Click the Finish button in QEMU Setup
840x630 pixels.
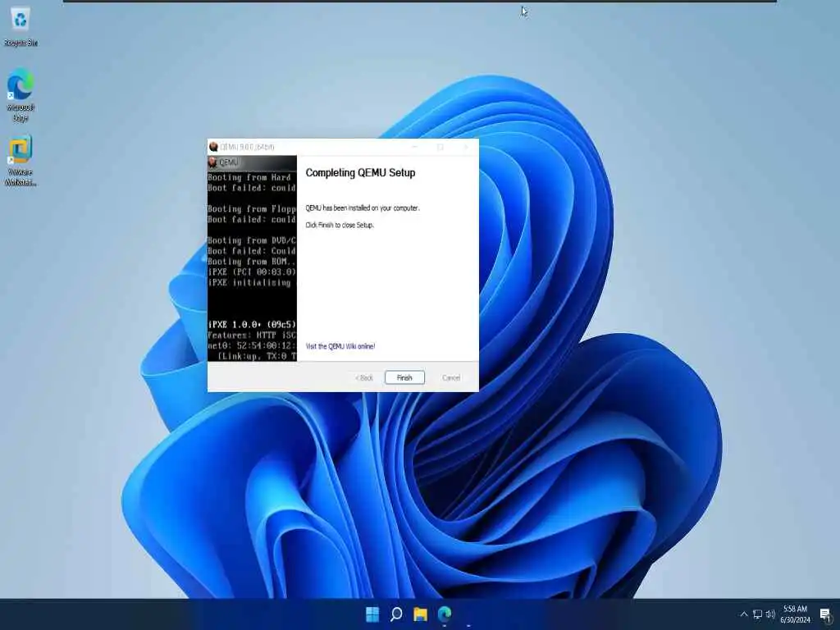(404, 377)
